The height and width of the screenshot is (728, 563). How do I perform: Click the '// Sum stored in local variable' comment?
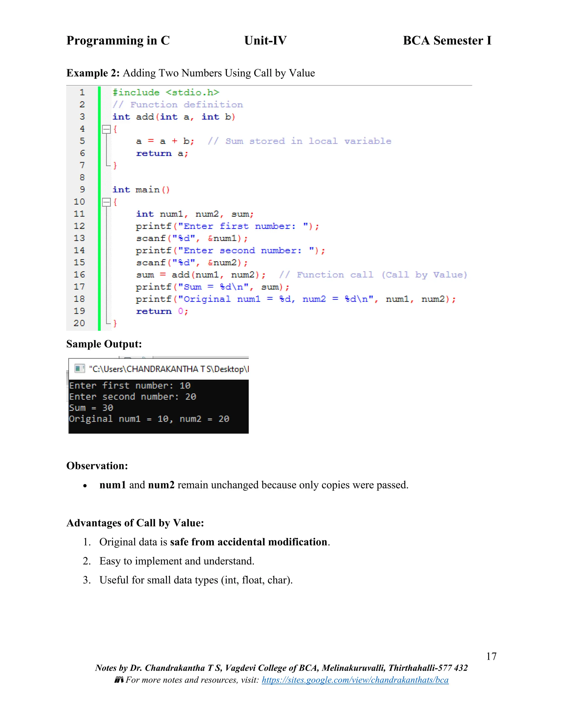pyautogui.click(x=300, y=141)
